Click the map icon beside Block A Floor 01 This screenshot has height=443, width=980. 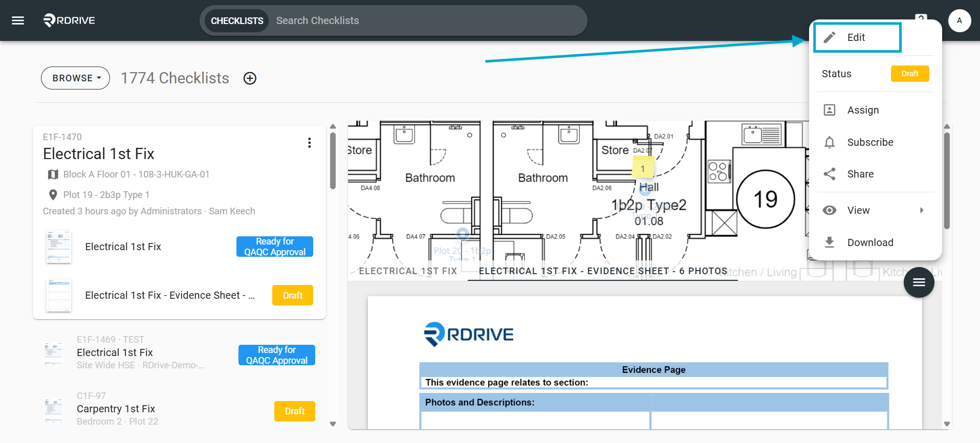click(53, 174)
